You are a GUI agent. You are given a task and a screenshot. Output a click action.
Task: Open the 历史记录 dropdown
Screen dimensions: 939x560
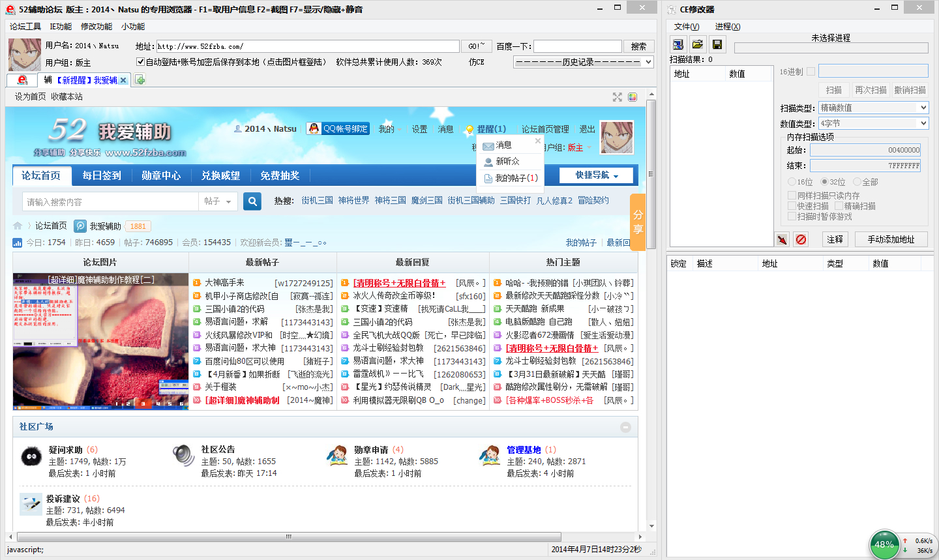584,62
